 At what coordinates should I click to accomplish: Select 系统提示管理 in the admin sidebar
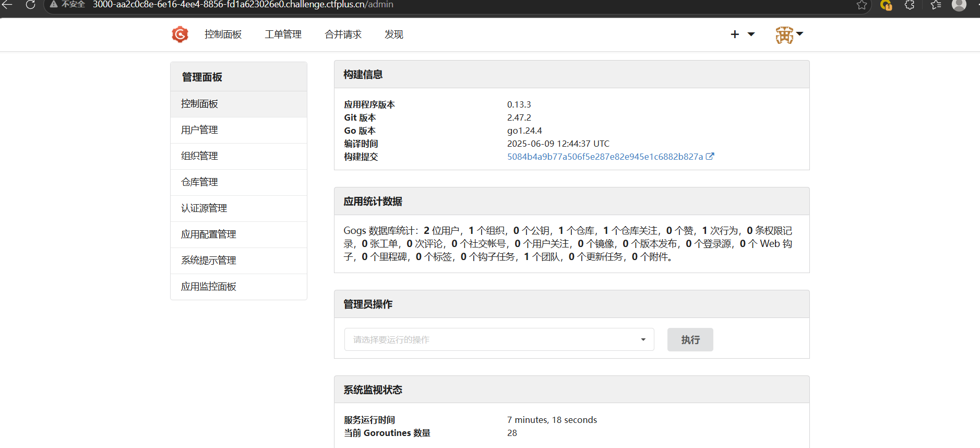coord(238,261)
